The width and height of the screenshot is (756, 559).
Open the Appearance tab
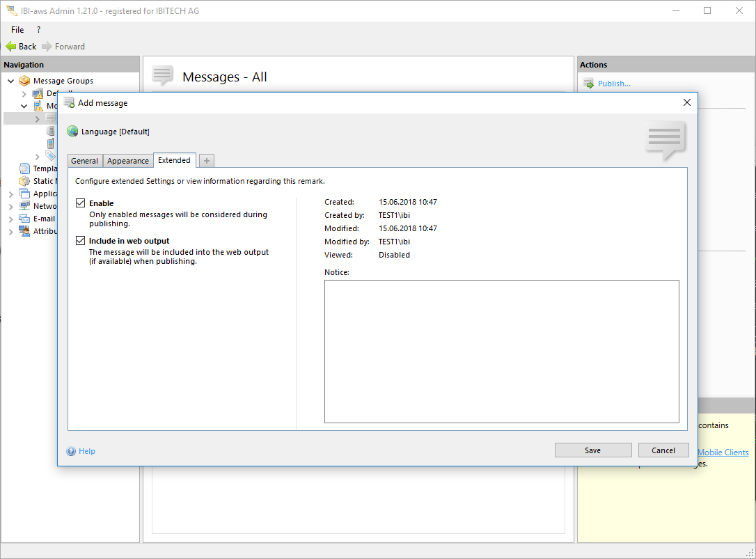(x=128, y=161)
